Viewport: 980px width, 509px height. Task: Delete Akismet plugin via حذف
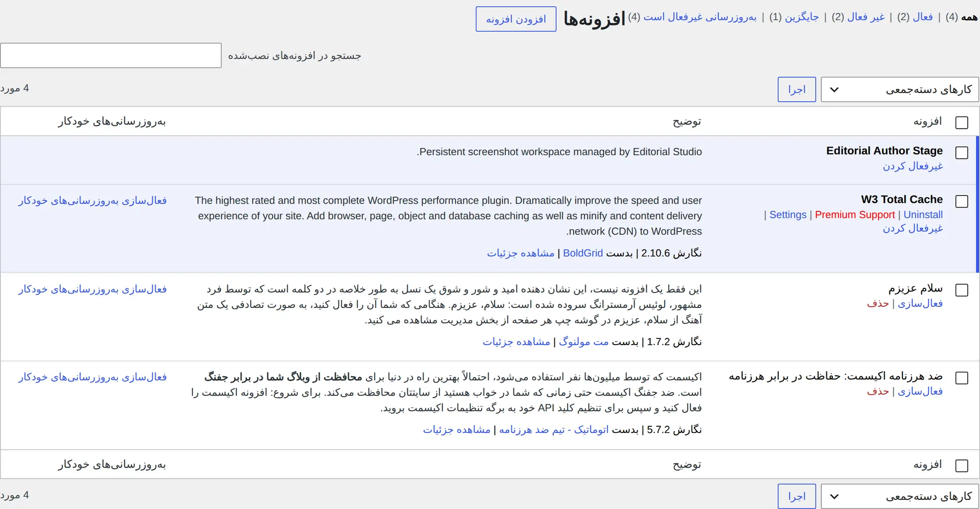[x=878, y=391]
